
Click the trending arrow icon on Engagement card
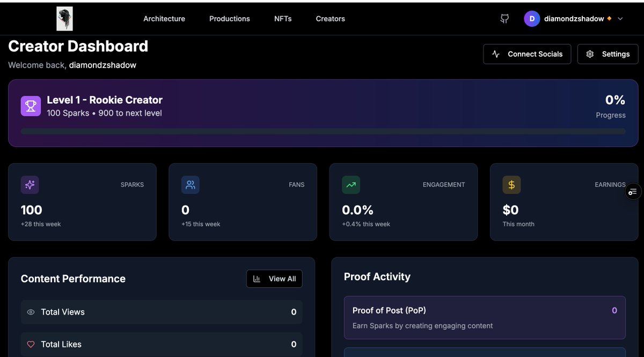coord(350,185)
